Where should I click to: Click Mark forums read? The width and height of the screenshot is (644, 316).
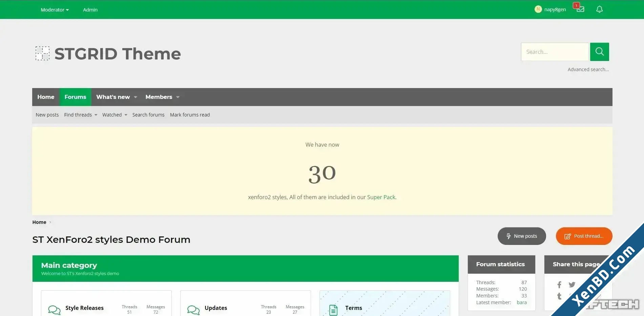tap(190, 115)
